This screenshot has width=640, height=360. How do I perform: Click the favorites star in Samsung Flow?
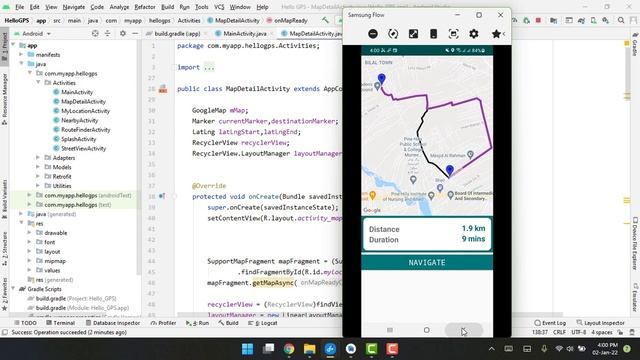pos(496,34)
